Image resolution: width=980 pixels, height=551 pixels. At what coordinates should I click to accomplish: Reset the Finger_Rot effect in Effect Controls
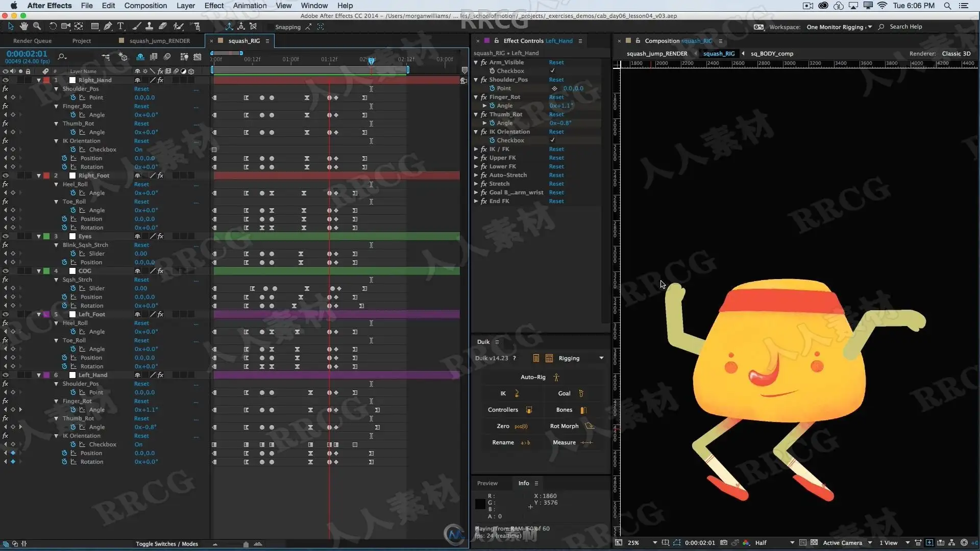pyautogui.click(x=556, y=97)
